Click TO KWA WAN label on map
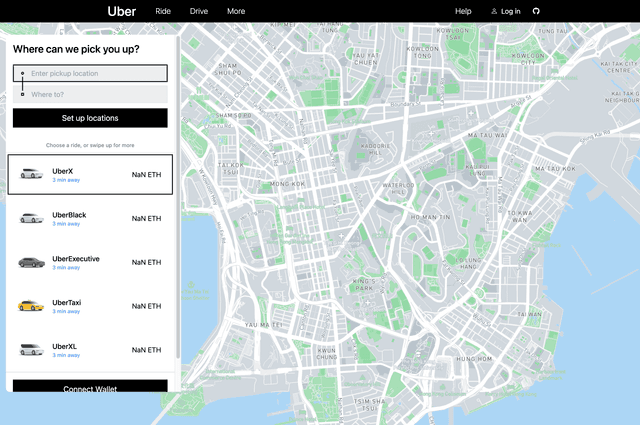Viewport: 640px width, 425px height. point(520,216)
